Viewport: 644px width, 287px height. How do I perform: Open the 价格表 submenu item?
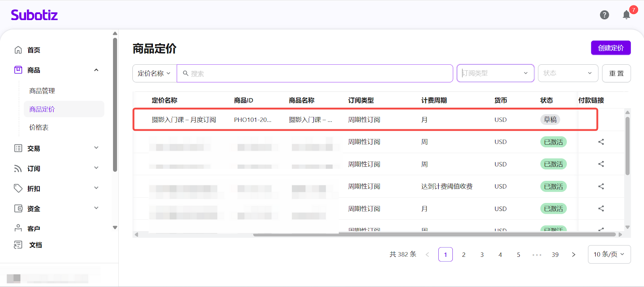coord(39,127)
